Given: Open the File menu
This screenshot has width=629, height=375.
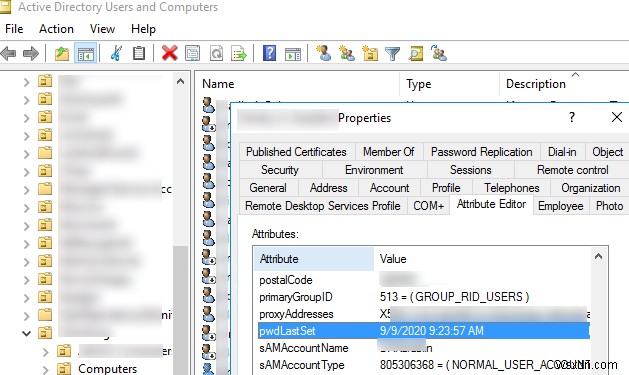Looking at the screenshot, I should click(x=14, y=29).
